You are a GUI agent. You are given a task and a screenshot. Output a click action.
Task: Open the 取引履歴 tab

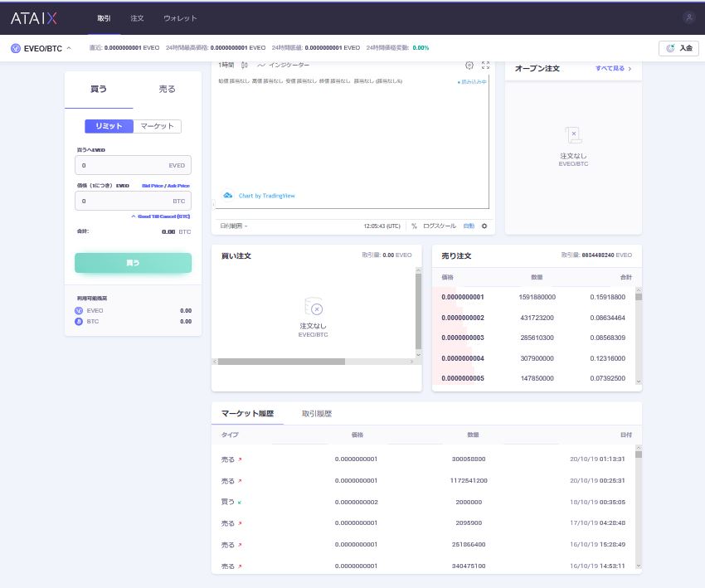point(317,413)
